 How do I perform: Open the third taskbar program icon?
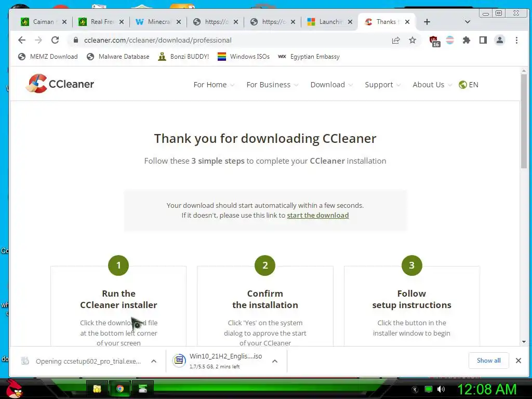(143, 389)
